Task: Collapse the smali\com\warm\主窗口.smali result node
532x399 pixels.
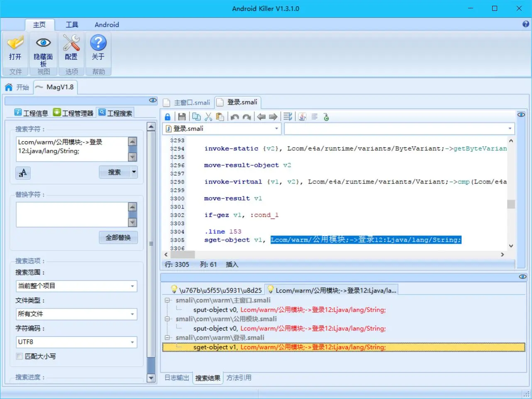Action: coord(167,300)
